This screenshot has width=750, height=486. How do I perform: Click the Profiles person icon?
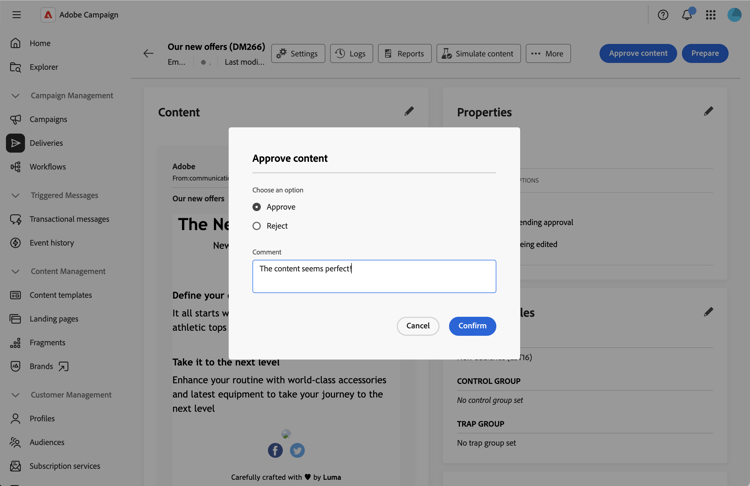pyautogui.click(x=15, y=419)
